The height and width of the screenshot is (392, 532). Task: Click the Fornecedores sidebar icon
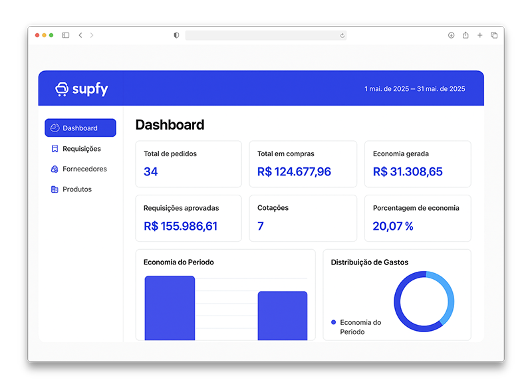[55, 169]
